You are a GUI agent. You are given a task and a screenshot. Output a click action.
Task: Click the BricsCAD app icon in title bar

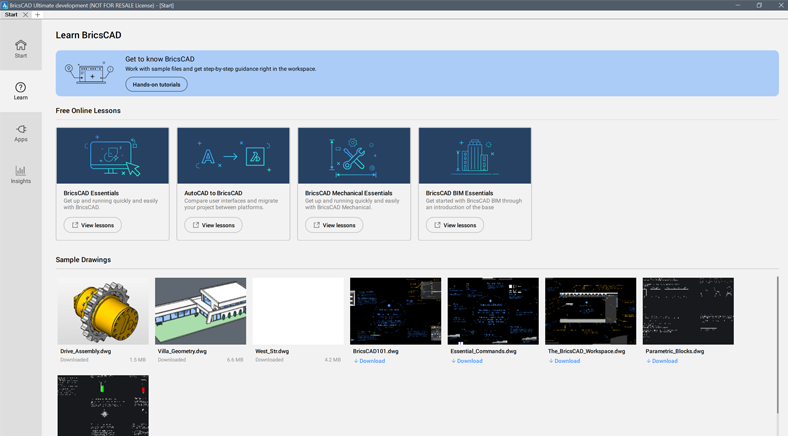(5, 5)
